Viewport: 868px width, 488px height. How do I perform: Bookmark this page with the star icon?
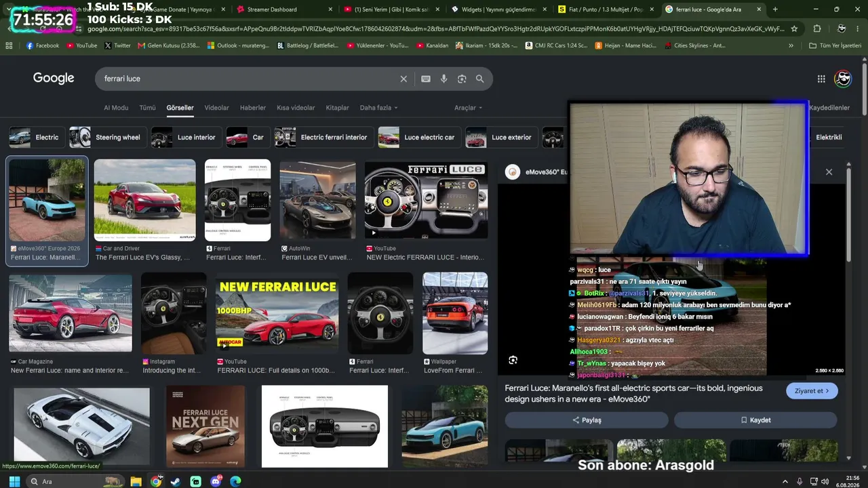click(x=794, y=29)
